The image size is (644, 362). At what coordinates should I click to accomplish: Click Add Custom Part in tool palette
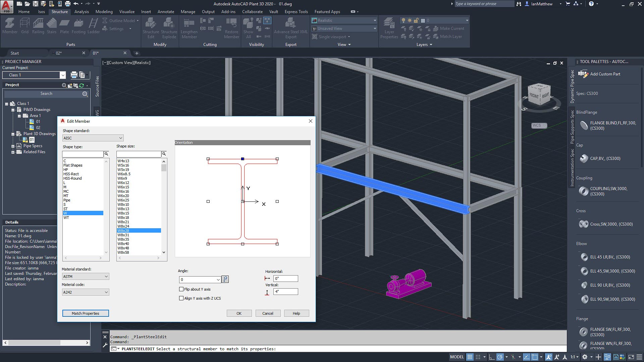[605, 74]
